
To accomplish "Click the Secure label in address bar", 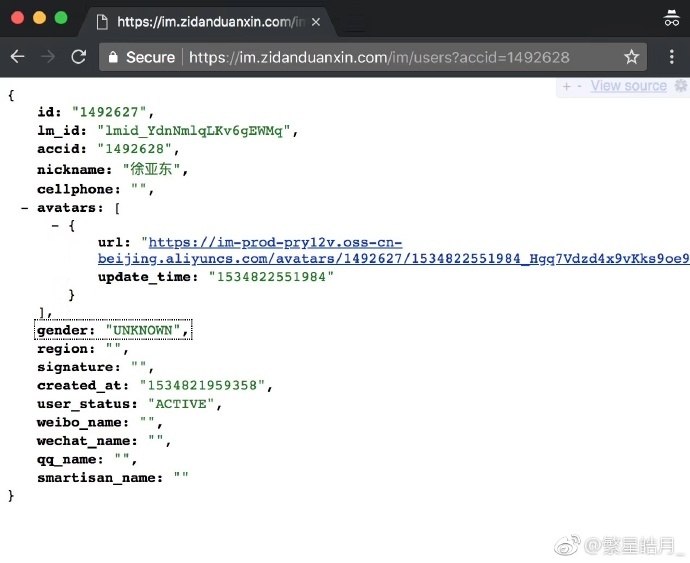I will (x=150, y=57).
